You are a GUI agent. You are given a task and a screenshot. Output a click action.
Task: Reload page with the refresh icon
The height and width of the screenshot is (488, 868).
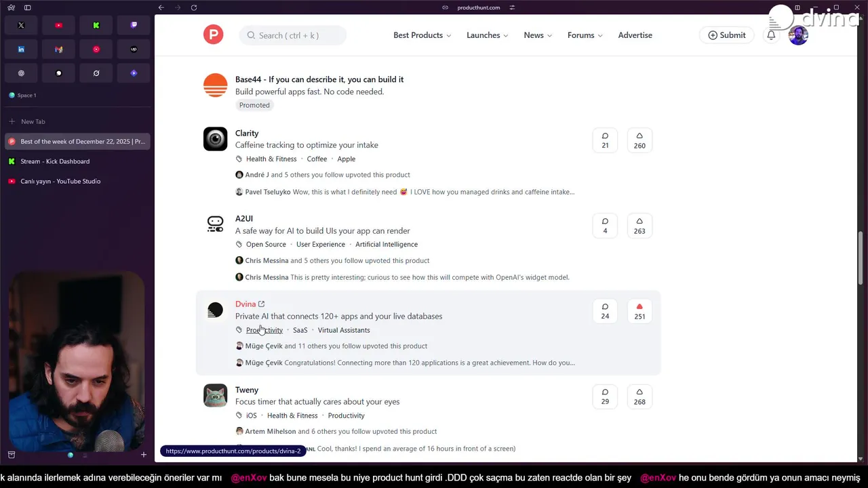[x=194, y=7]
